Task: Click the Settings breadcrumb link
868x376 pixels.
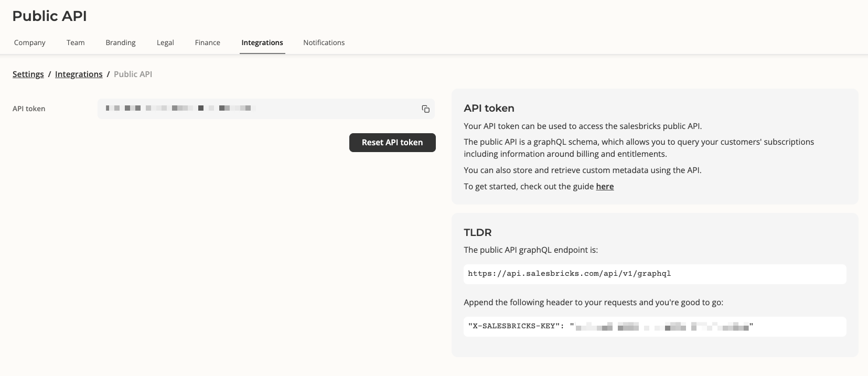Action: click(x=28, y=74)
